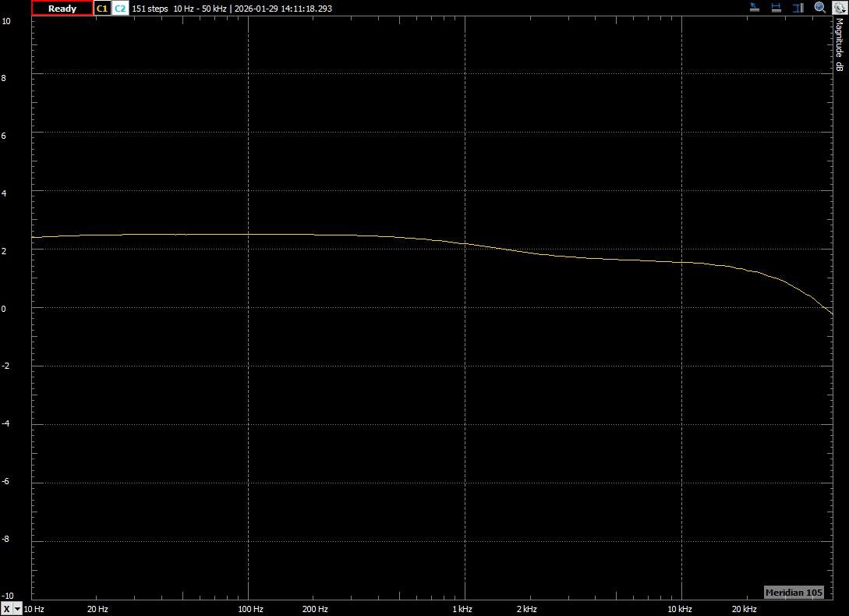
Task: Open the gear settings dropdown
Action: (x=839, y=8)
